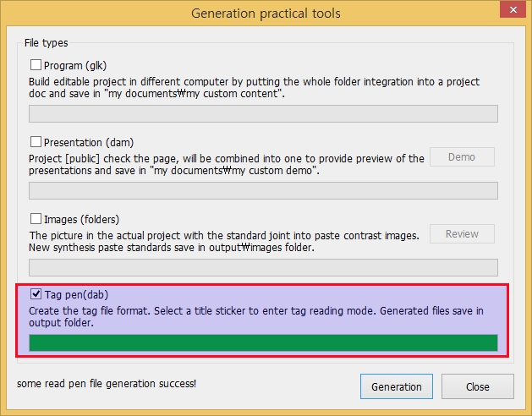Click the 'New synthesis paste standards' description
The height and width of the screenshot is (416, 532).
coord(172,248)
